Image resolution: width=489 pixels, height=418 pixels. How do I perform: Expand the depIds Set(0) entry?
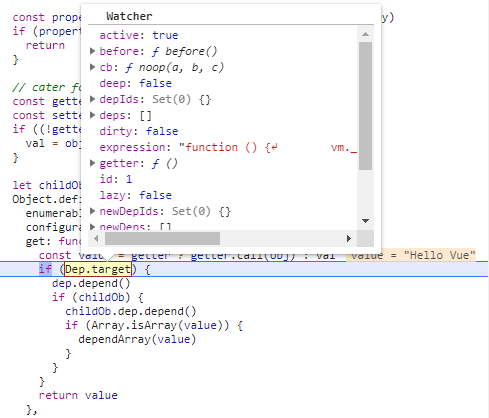click(93, 99)
